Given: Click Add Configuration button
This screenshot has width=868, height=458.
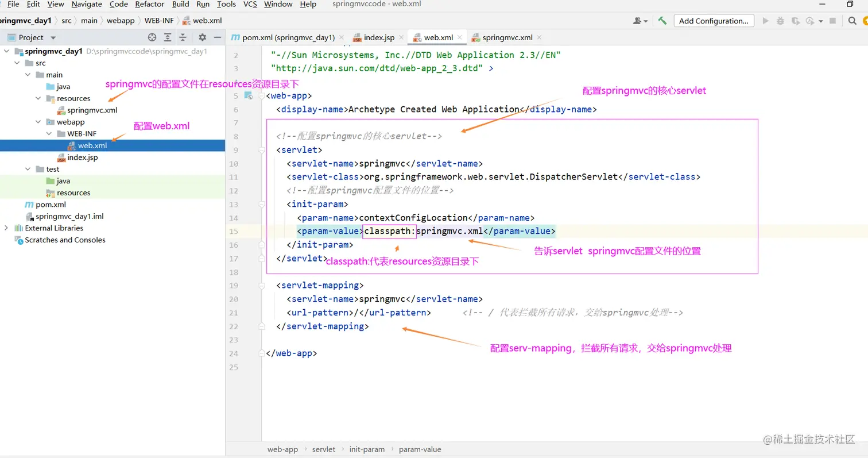Looking at the screenshot, I should point(713,21).
